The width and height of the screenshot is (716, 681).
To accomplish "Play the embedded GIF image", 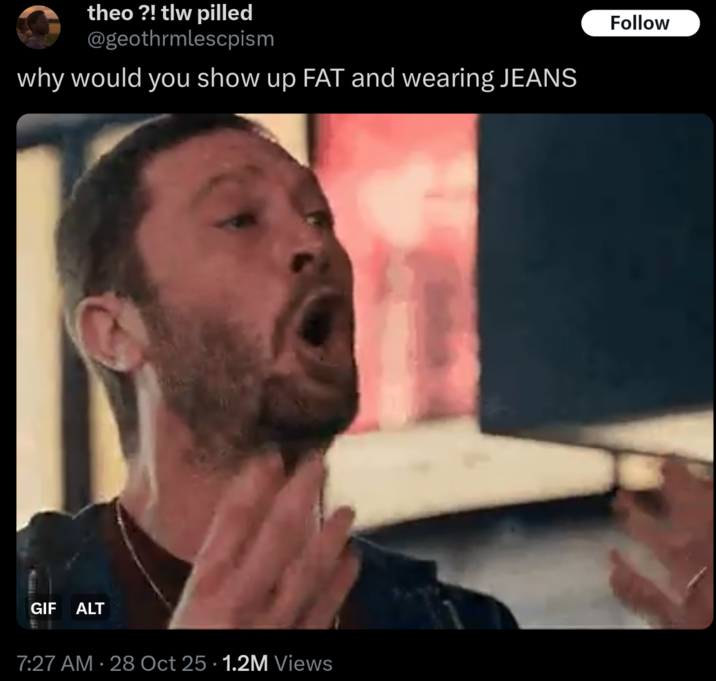I will pos(364,371).
